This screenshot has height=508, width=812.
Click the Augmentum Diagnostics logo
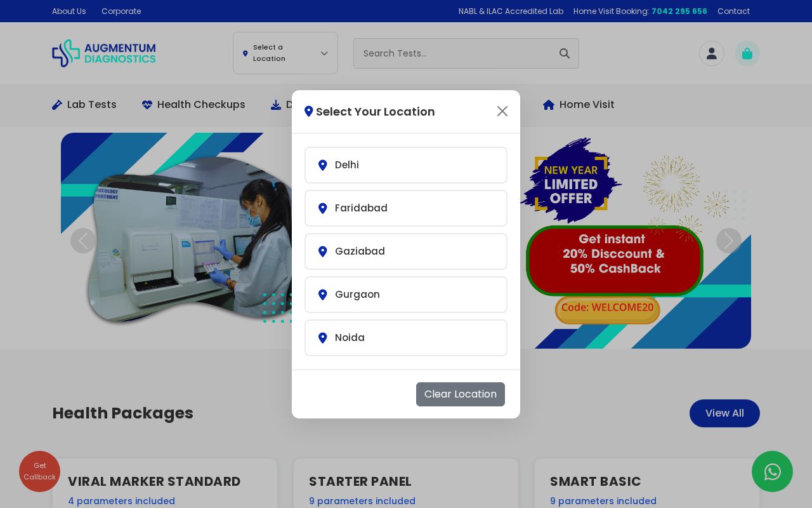pos(104,53)
